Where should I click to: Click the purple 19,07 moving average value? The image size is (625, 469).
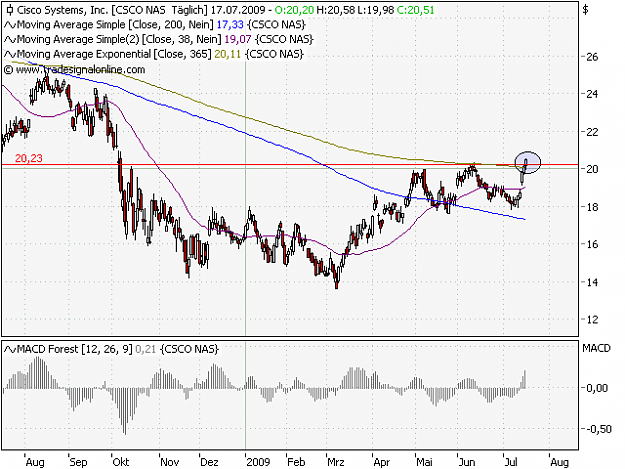238,39
